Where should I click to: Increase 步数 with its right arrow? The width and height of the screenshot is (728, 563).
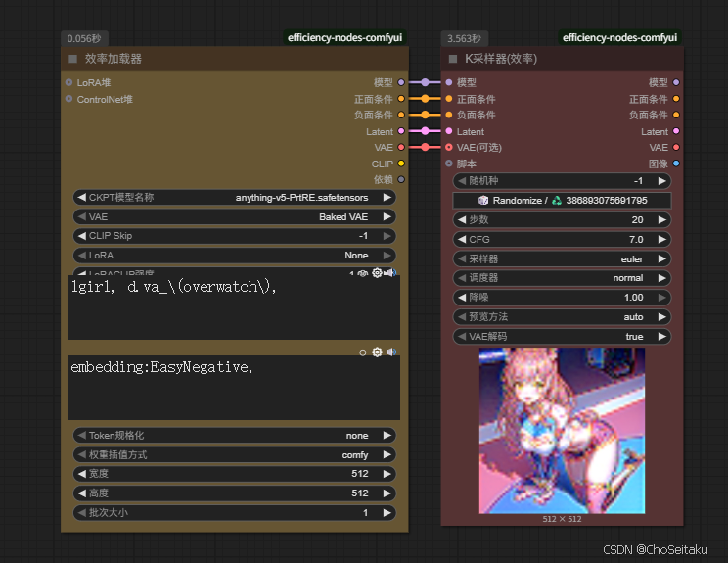point(662,219)
